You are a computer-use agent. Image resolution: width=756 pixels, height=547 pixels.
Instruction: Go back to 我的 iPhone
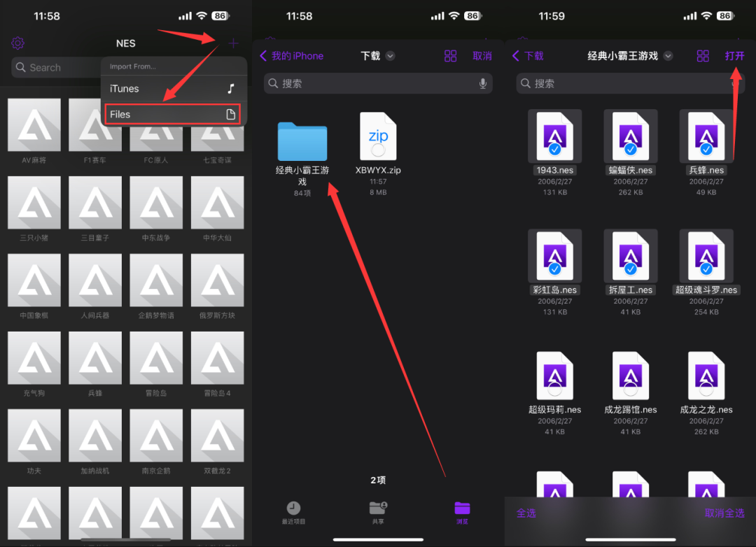[x=292, y=56]
